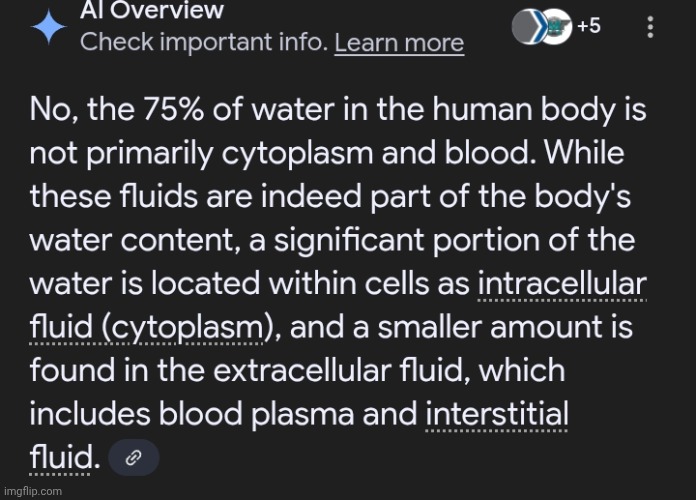The width and height of the screenshot is (696, 500).
Task: Open the three-dot more options menu
Action: [x=650, y=27]
